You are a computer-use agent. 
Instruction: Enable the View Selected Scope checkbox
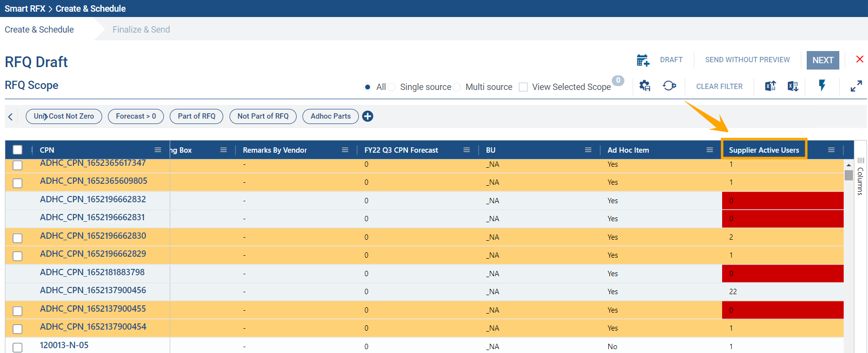pyautogui.click(x=523, y=87)
